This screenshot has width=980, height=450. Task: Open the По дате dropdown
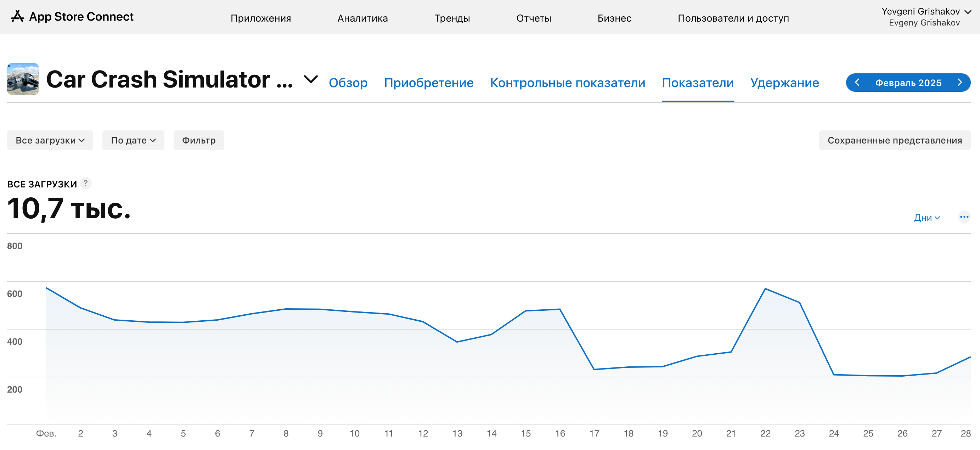tap(133, 140)
